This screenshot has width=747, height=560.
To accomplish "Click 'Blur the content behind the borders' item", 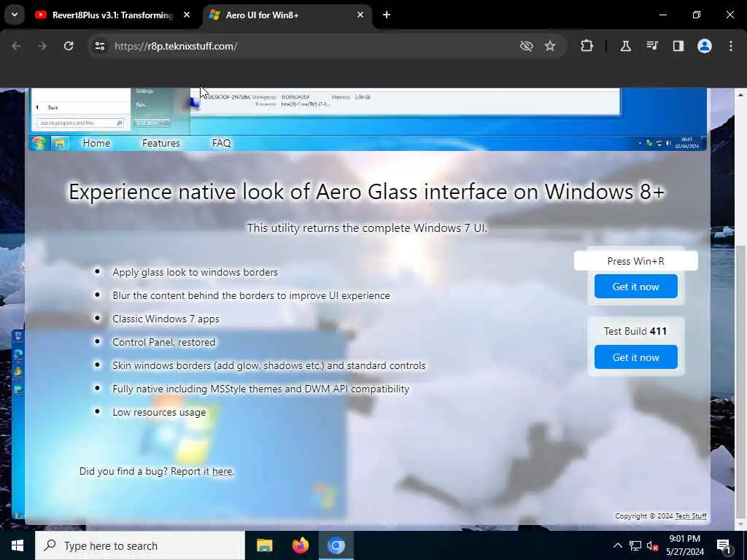I will click(251, 296).
